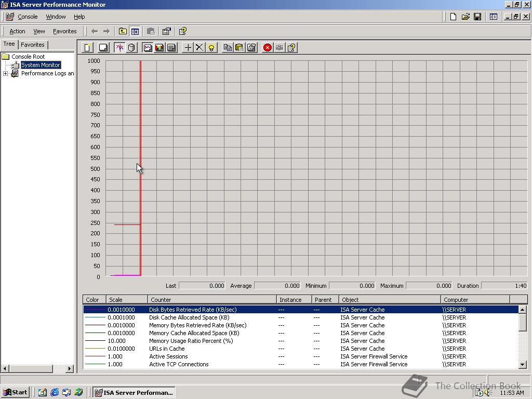Viewport: 532px width, 399px height.
Task: Open the Action menu
Action: point(17,31)
